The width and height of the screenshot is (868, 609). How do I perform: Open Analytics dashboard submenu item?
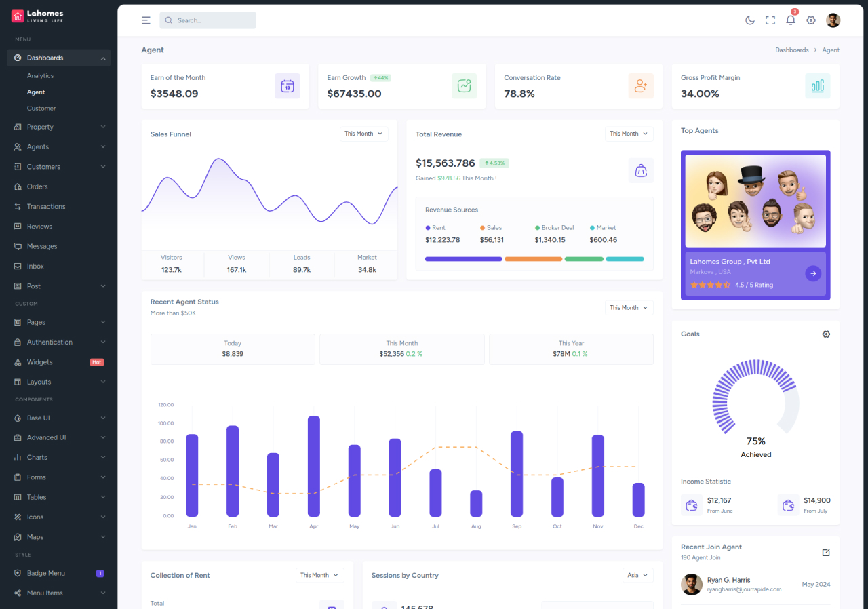coord(41,76)
